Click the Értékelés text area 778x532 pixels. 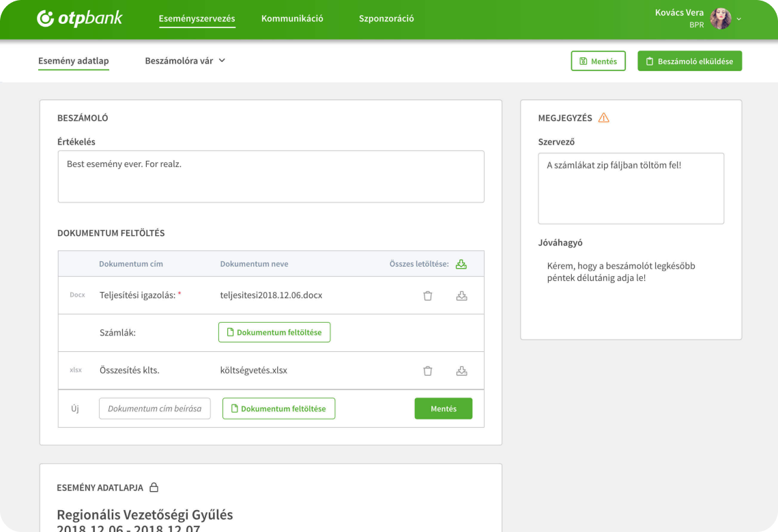point(271,177)
